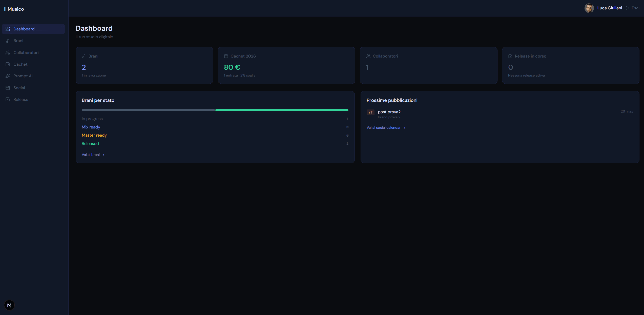Click the Collaboratori people icon in sidebar
Screen dimensions: 644x315
(x=8, y=52)
